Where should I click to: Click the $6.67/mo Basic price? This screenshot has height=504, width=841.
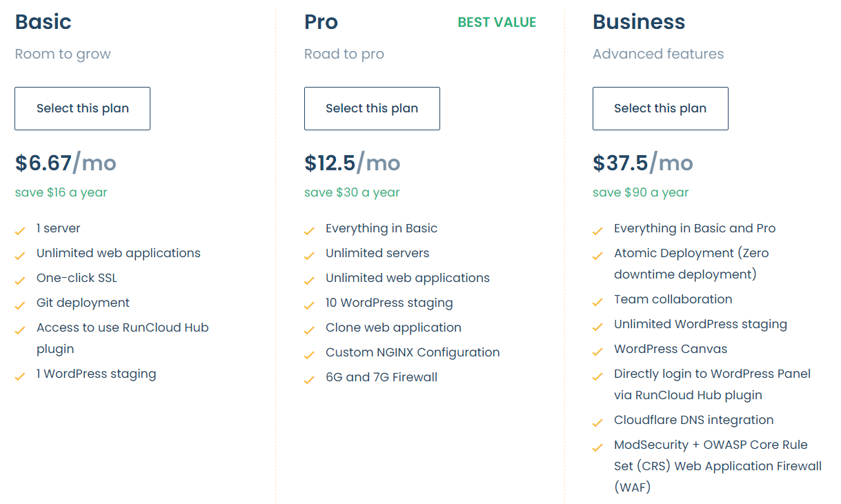pos(66,163)
